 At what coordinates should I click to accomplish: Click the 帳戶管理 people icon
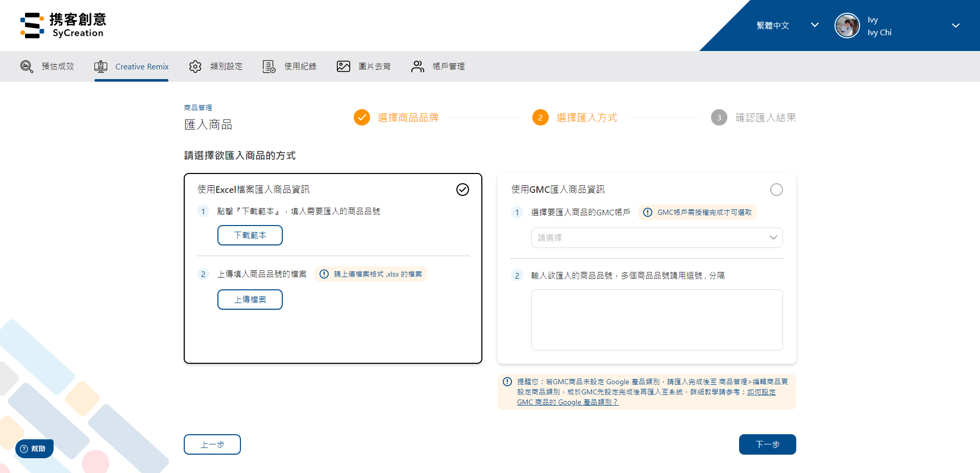(x=418, y=66)
